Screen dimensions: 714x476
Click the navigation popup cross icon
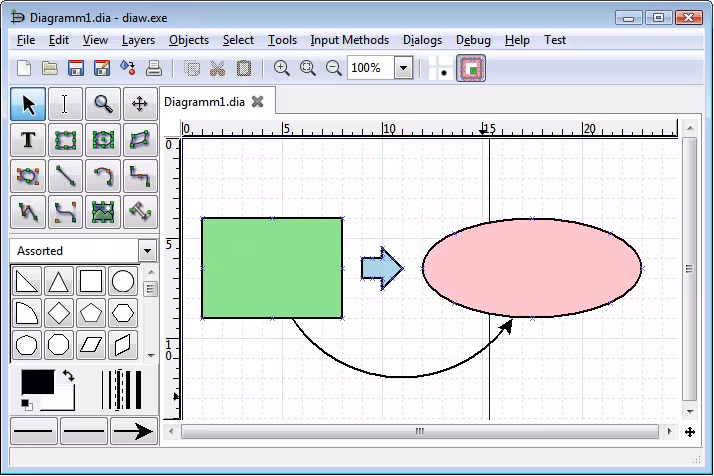pos(690,432)
